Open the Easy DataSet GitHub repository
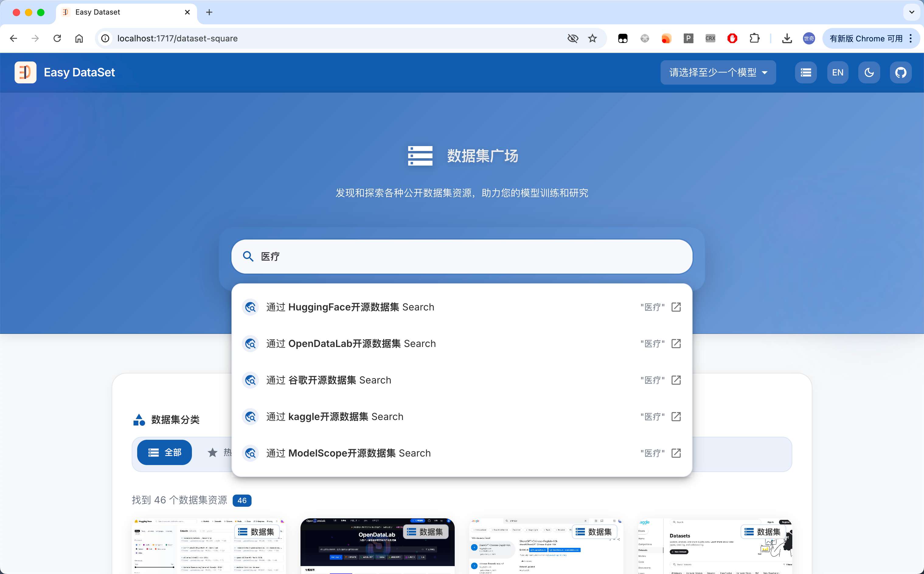This screenshot has height=574, width=924. (x=901, y=72)
